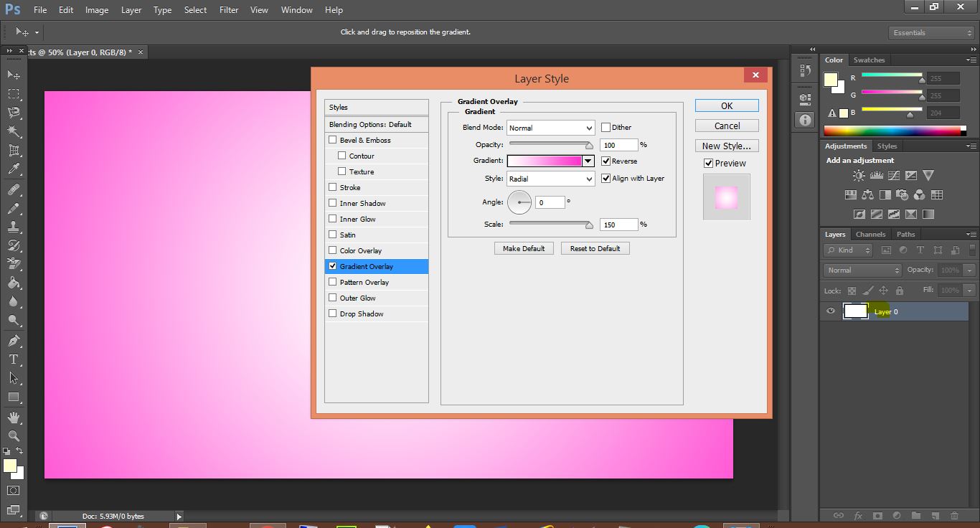Select the Zoom tool
This screenshot has height=528, width=980.
pyautogui.click(x=14, y=435)
